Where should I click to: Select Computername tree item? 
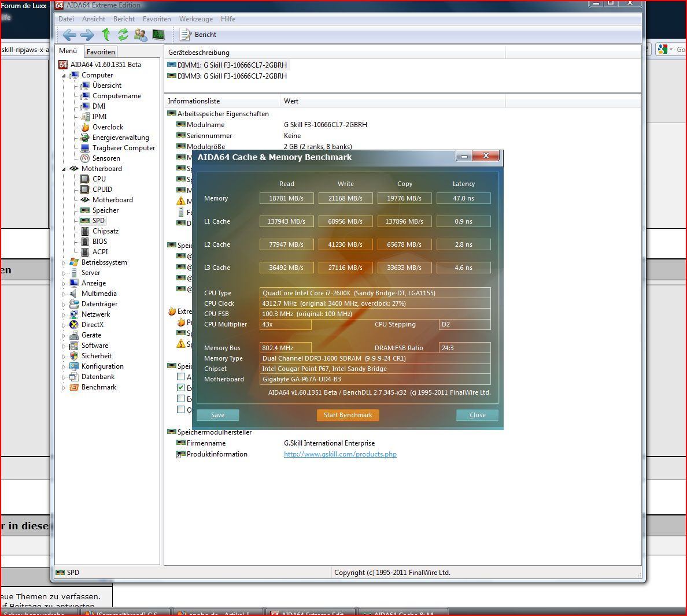click(117, 96)
